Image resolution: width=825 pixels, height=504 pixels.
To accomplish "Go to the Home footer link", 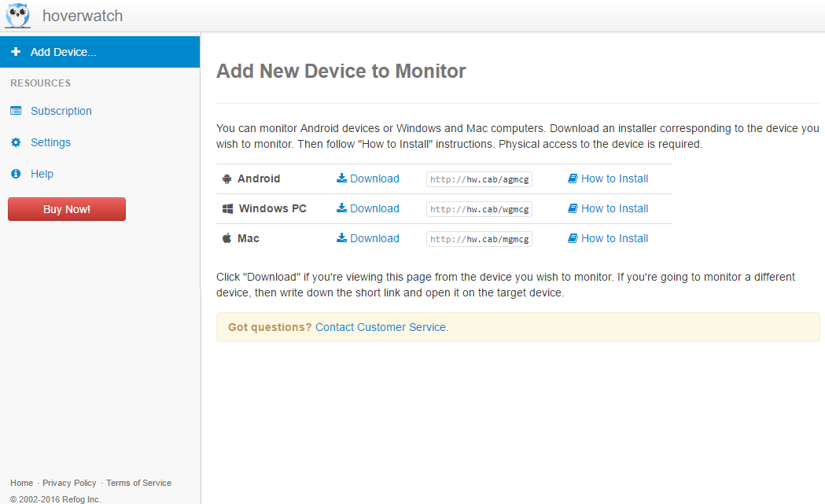I will tap(21, 483).
